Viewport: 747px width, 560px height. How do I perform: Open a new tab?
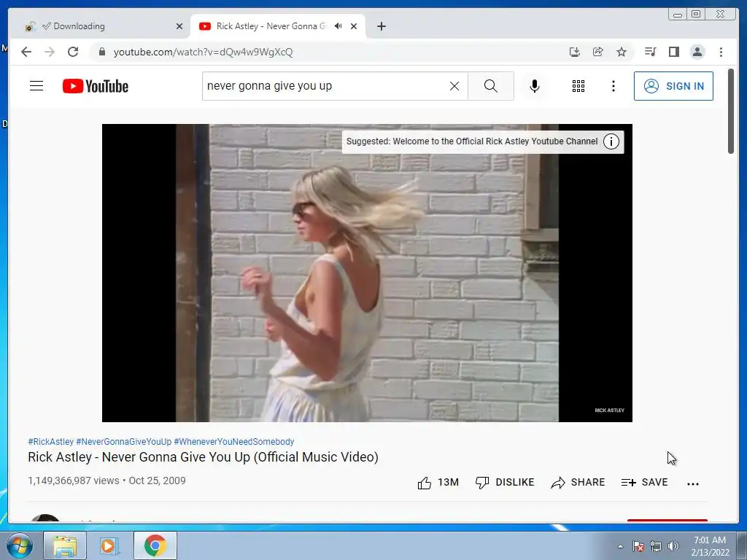(x=381, y=26)
